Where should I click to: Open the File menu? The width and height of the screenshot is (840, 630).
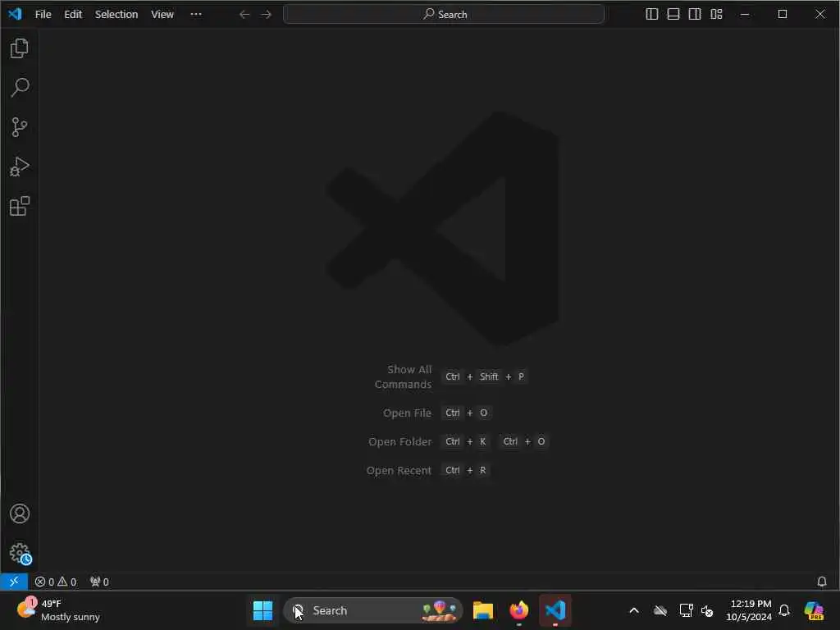coord(43,15)
